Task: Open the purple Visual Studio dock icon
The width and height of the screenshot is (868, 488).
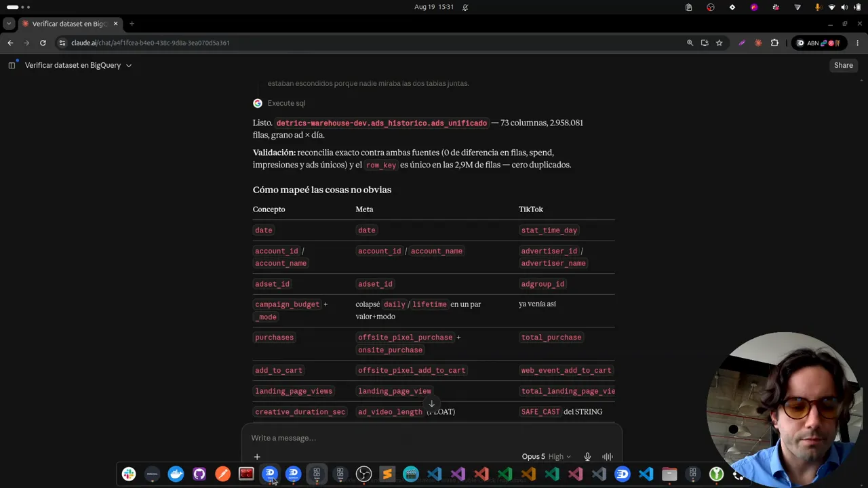Action: pyautogui.click(x=458, y=474)
